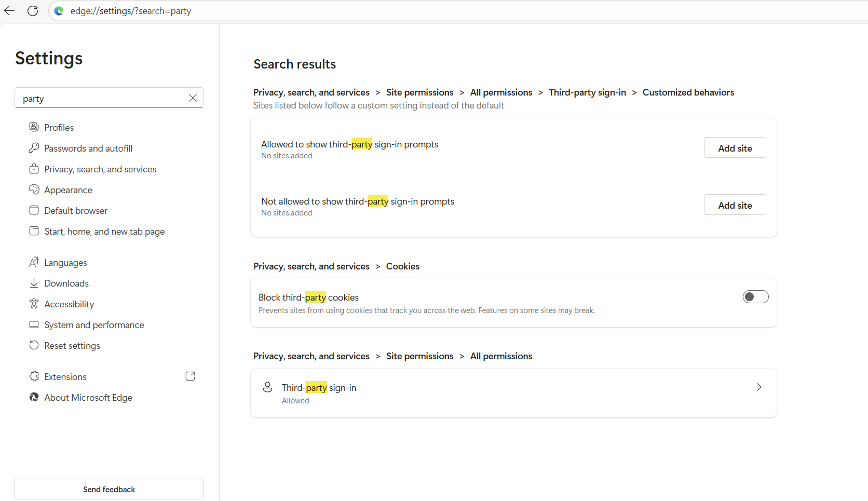Open Privacy, search, and services settings
Image resolution: width=868 pixels, height=501 pixels.
(100, 169)
